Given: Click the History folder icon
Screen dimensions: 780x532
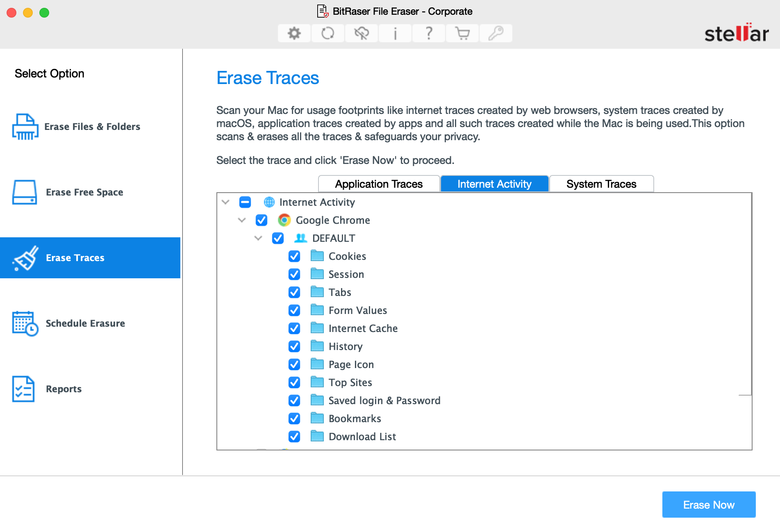Looking at the screenshot, I should coord(317,346).
